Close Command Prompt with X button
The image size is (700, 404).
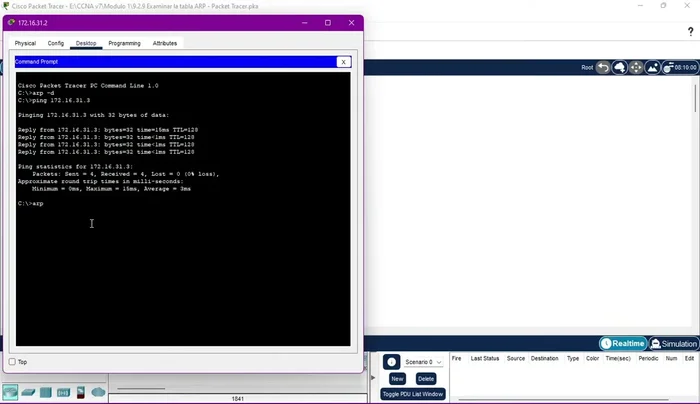(x=343, y=62)
